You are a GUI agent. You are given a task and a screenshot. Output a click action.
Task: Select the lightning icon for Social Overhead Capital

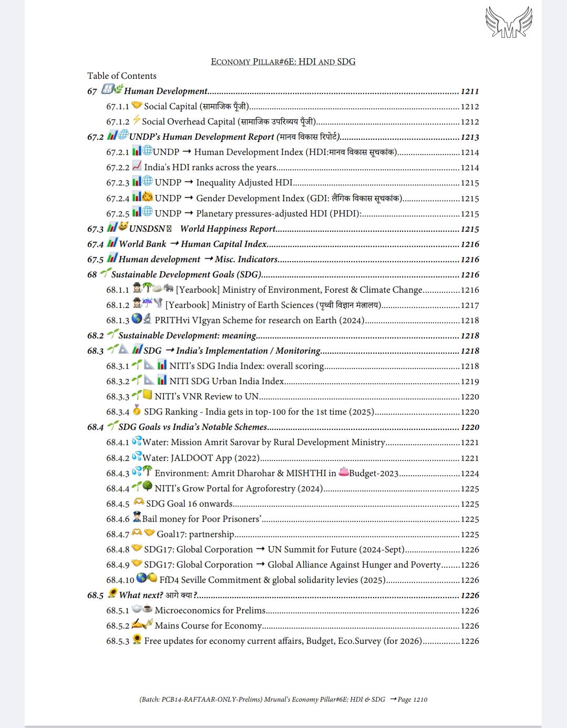pyautogui.click(x=136, y=121)
